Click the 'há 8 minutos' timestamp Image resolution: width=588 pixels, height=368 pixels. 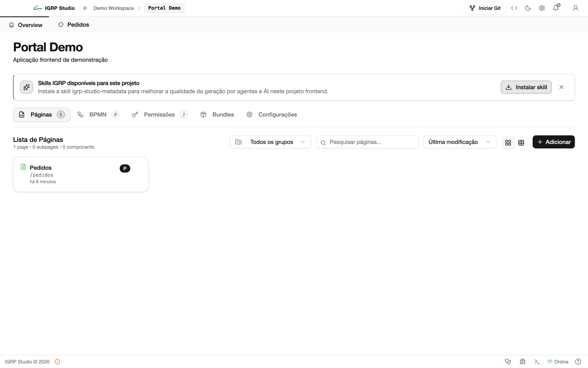tap(43, 182)
